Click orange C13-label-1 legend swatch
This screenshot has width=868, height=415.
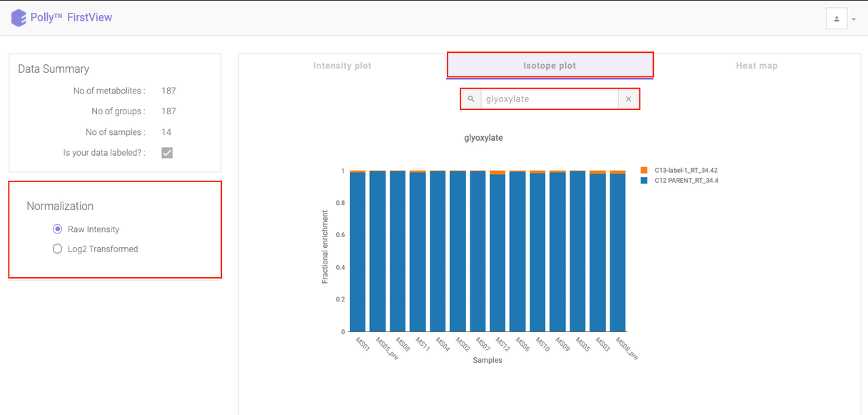[x=644, y=170]
